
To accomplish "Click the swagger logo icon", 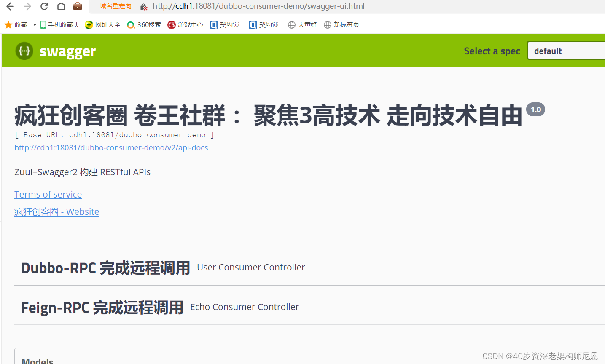I will pyautogui.click(x=24, y=51).
